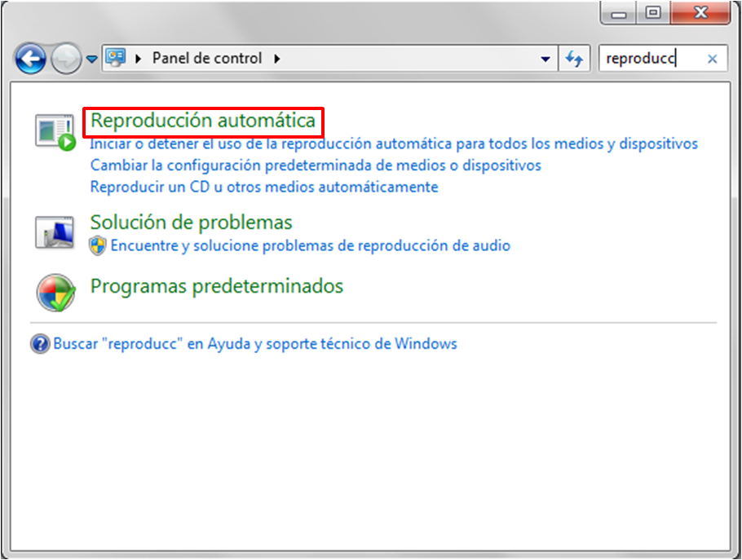Open Buscar "reproducc" en Ayuda y soporte técnico

tap(255, 344)
